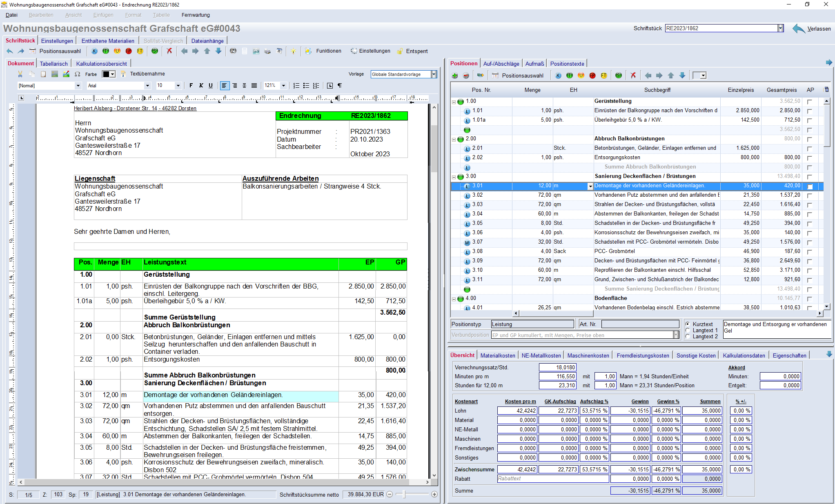Screen dimensions: 835x504
Task: Switch to the Auf-/Abschläge tab
Action: pos(501,64)
